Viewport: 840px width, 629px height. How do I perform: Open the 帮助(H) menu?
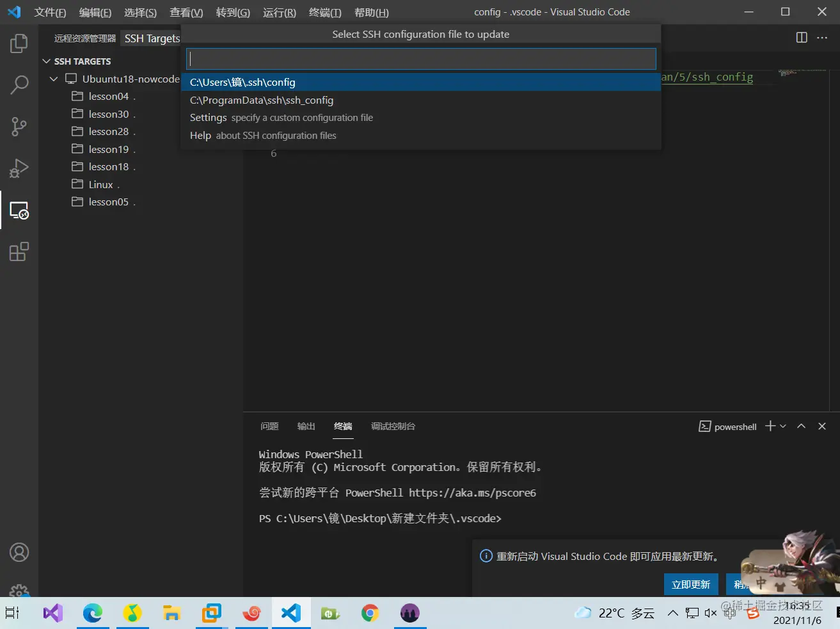tap(372, 12)
